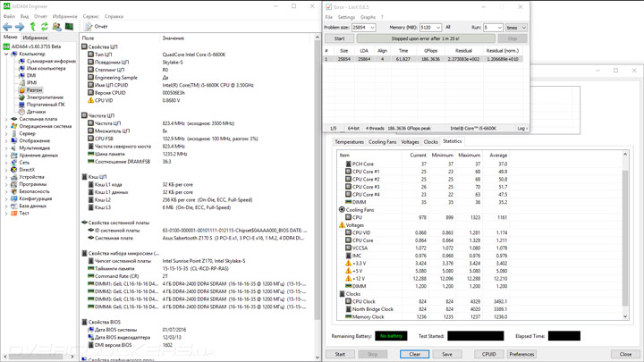Viewport: 644px width, 362px height.
Task: Expand the Хранение данных tree node
Action: click(x=6, y=156)
